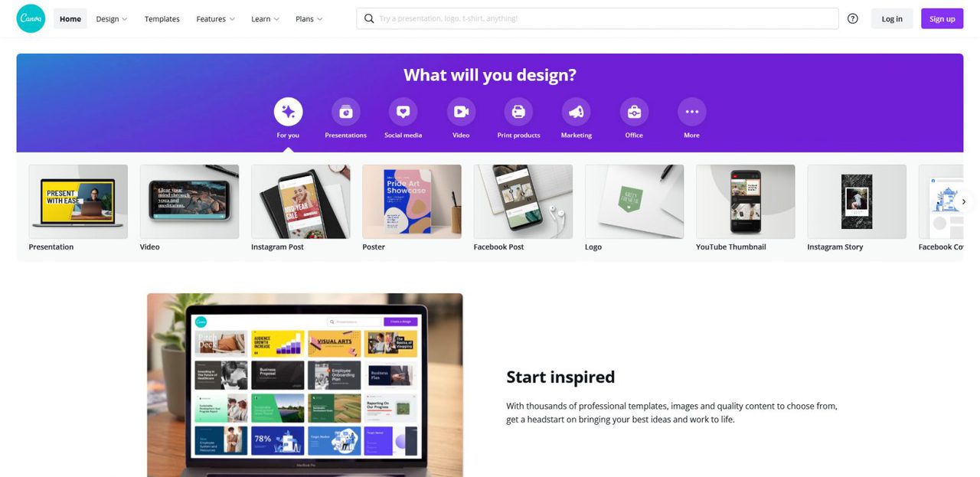Show More design categories icon
Viewport: 980px width, 477px height.
691,112
